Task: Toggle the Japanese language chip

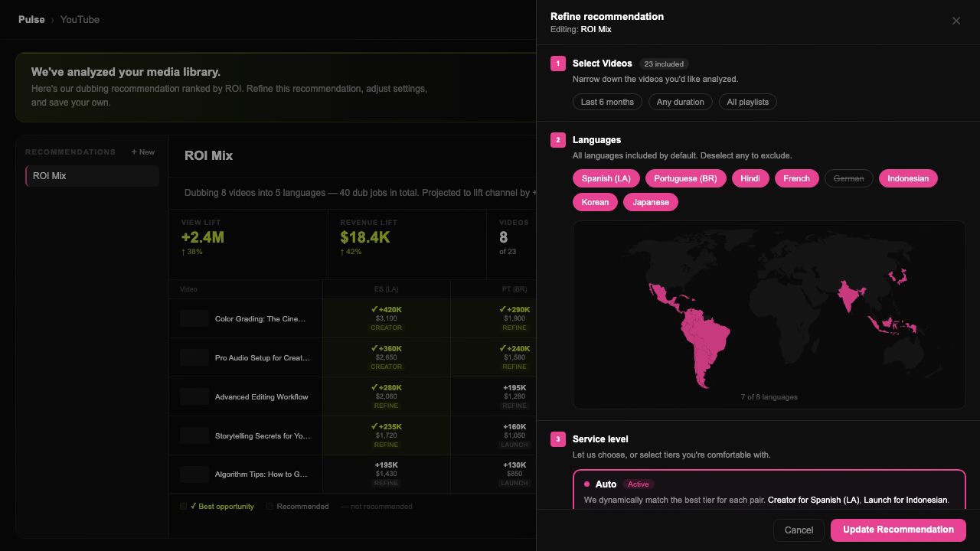Action: pyautogui.click(x=651, y=202)
